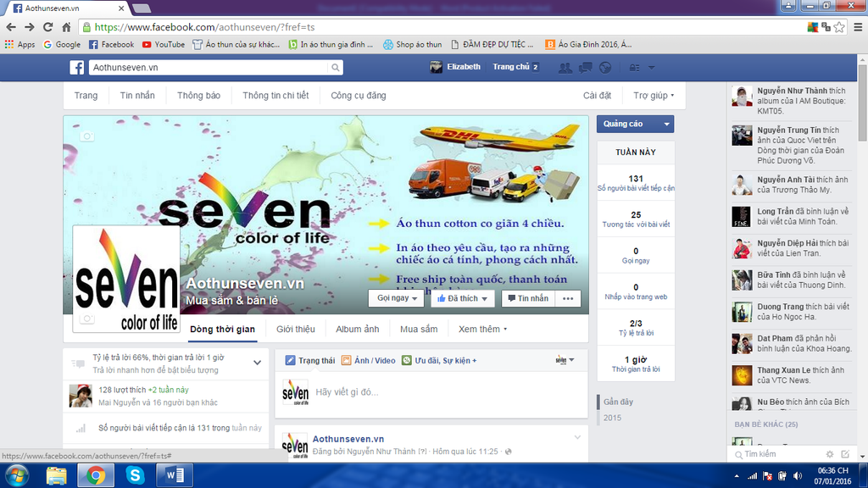The image size is (868, 488).
Task: Click camera icon on cover photo
Action: (87, 136)
